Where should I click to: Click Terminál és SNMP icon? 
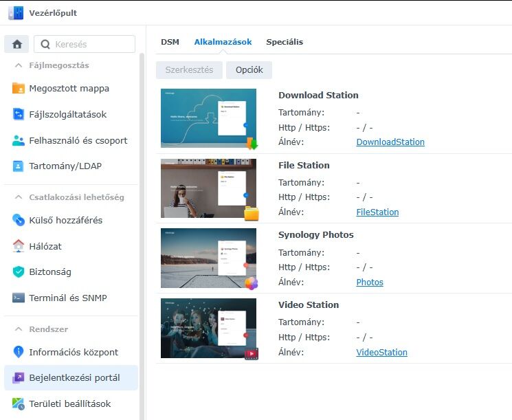click(x=19, y=298)
